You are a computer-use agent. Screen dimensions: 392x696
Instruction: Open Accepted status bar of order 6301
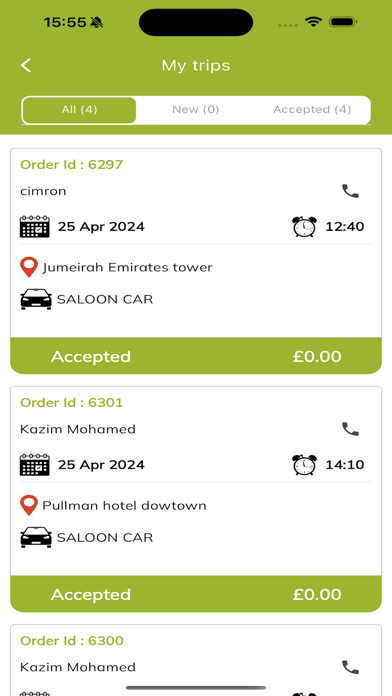[196, 594]
